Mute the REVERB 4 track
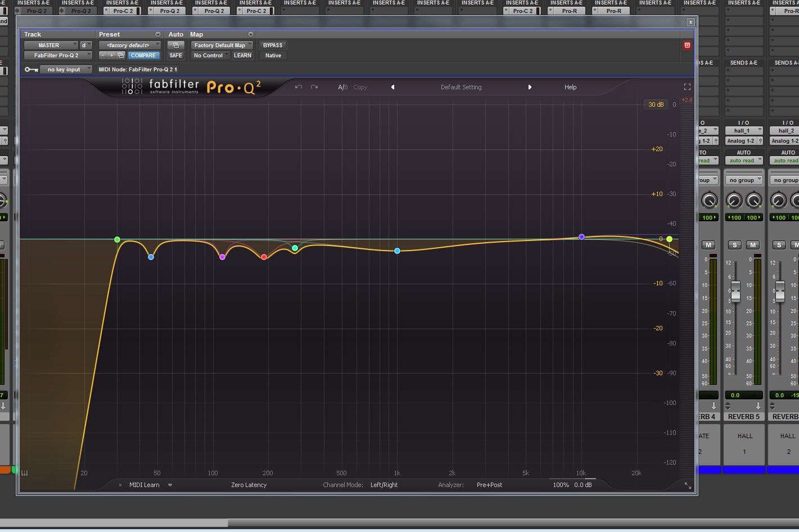 708,244
